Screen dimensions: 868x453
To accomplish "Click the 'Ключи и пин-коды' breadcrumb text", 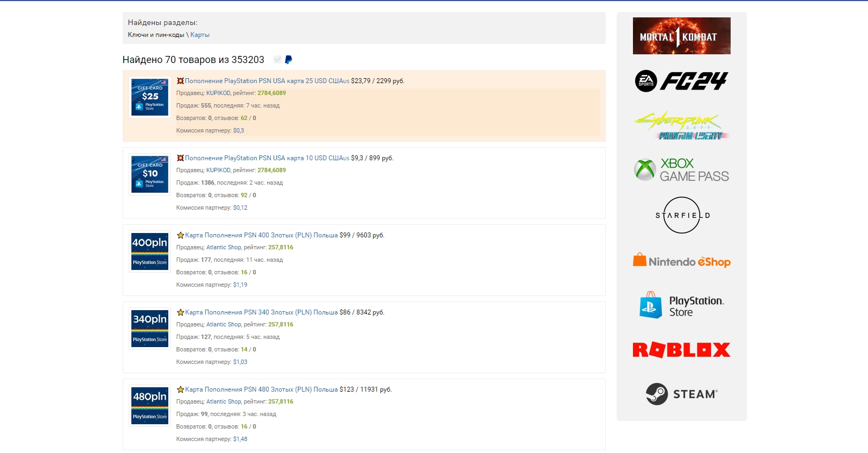I will point(156,35).
